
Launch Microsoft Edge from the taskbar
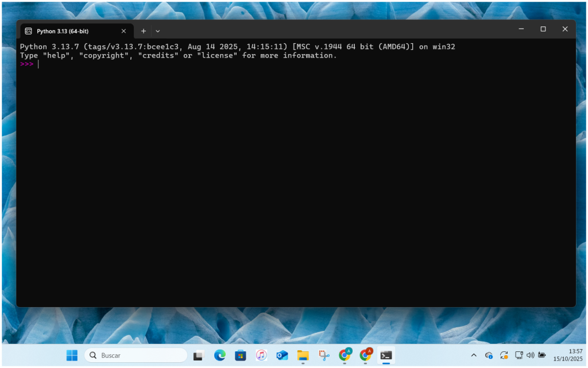(x=220, y=355)
